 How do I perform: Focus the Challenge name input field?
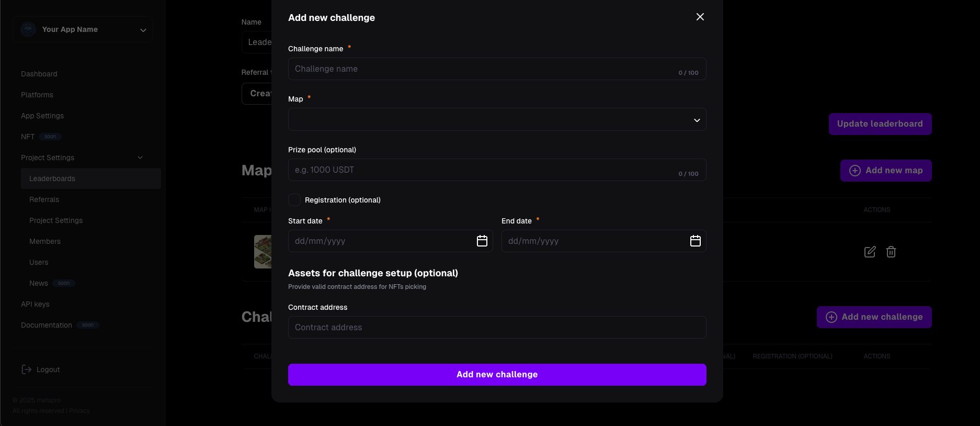[x=497, y=69]
